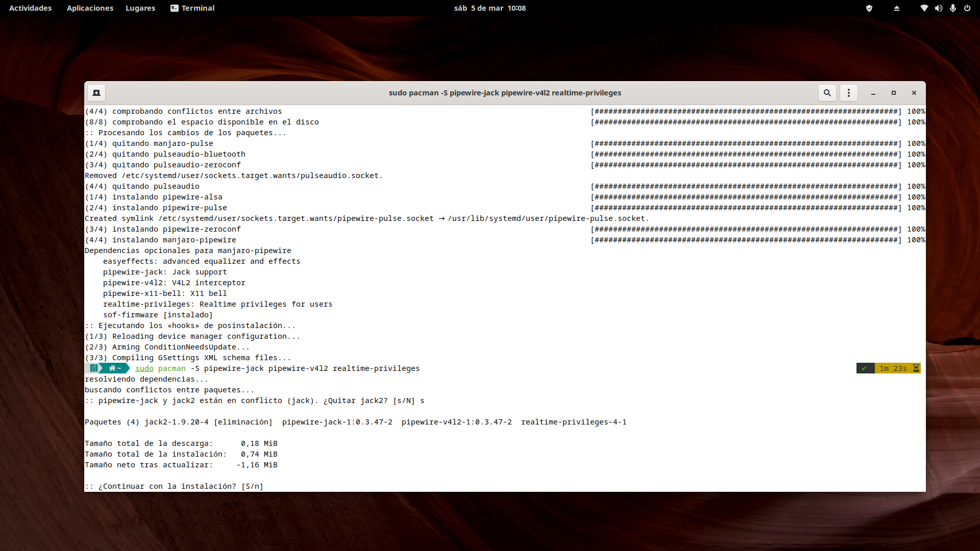Open the power menu icon
980x551 pixels.
(x=967, y=8)
